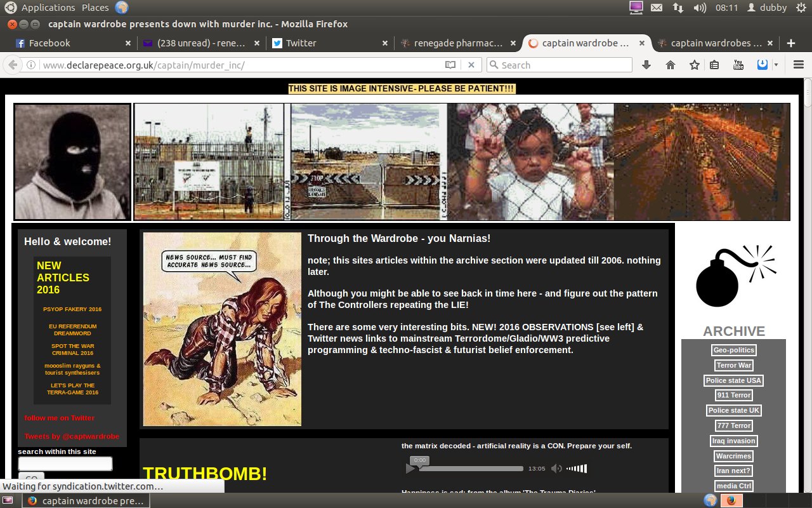Switch to the Facebook tab
The height and width of the screenshot is (508, 812).
point(72,43)
